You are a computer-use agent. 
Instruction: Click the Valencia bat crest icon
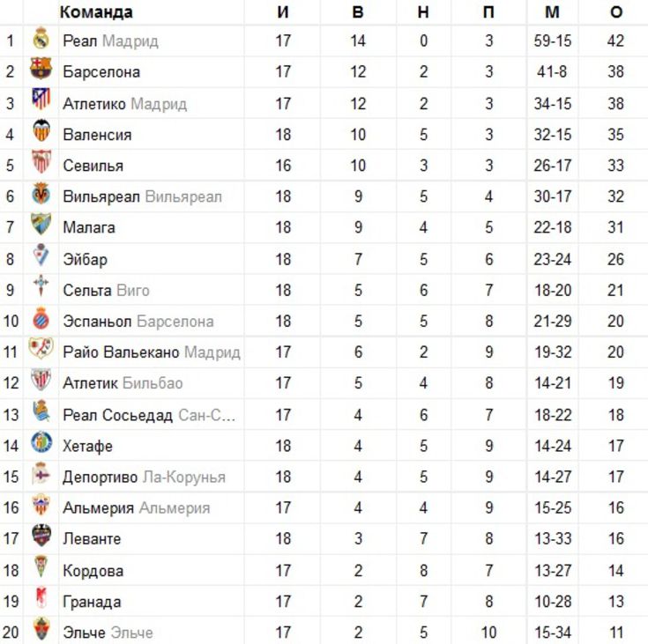tap(41, 130)
